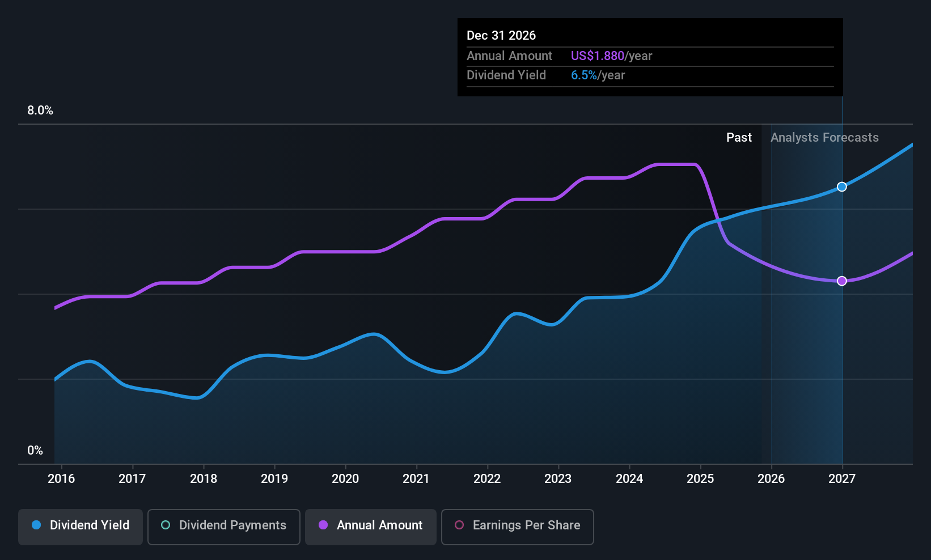Viewport: 931px width, 560px height.
Task: Click the blue Dividend Yield legend dot
Action: pyautogui.click(x=36, y=525)
